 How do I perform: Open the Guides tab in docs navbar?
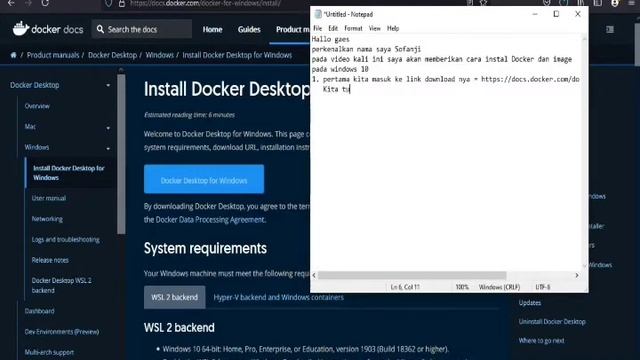[249, 29]
